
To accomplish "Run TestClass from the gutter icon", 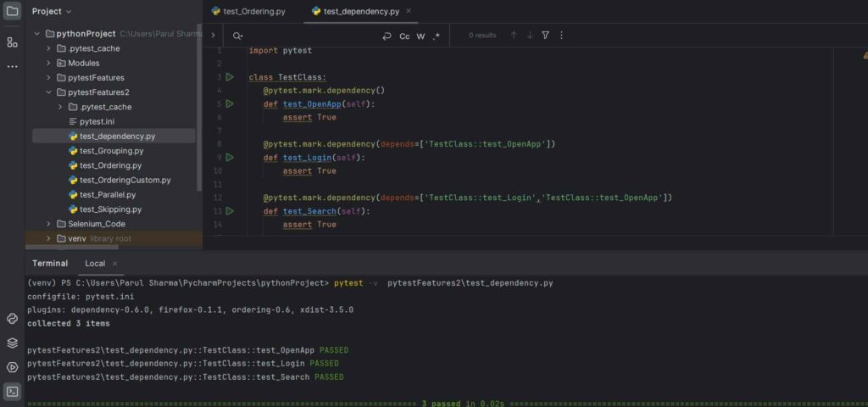I will click(x=230, y=77).
